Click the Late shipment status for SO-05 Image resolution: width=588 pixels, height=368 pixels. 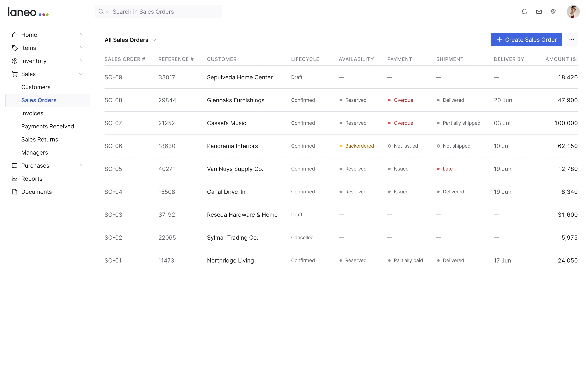(x=445, y=169)
